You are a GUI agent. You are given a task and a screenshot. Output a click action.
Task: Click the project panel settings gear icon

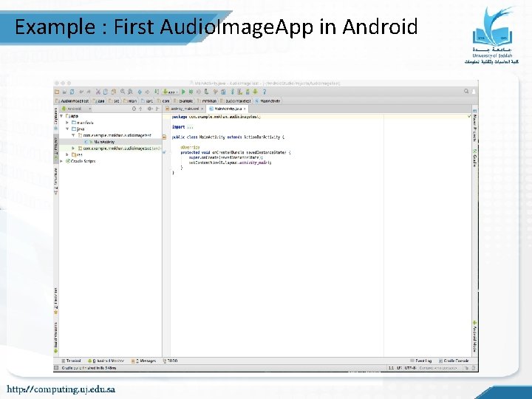[x=149, y=109]
